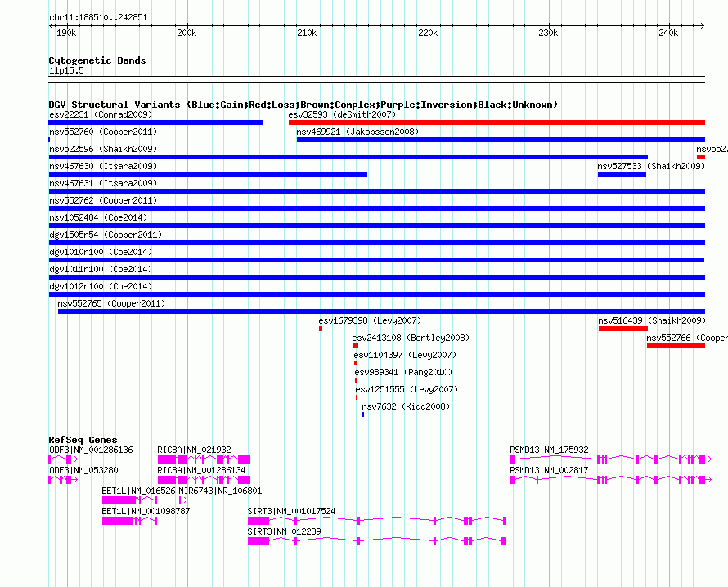Image resolution: width=728 pixels, height=587 pixels.
Task: Open variant nsv469921 (Jakobsson2008) label
Action: [x=357, y=132]
